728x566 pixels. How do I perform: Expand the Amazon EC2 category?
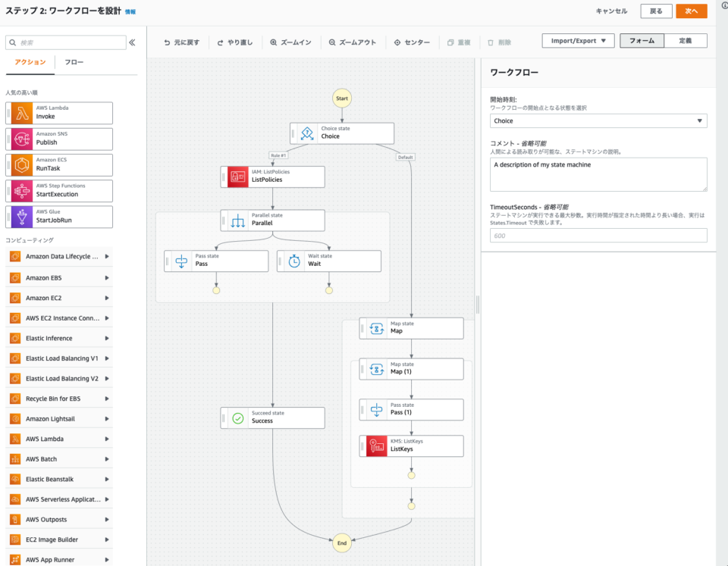pos(58,297)
